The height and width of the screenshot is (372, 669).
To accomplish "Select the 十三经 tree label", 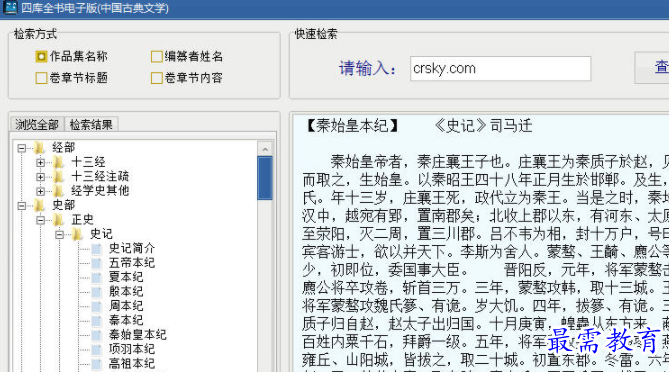I will (x=88, y=162).
